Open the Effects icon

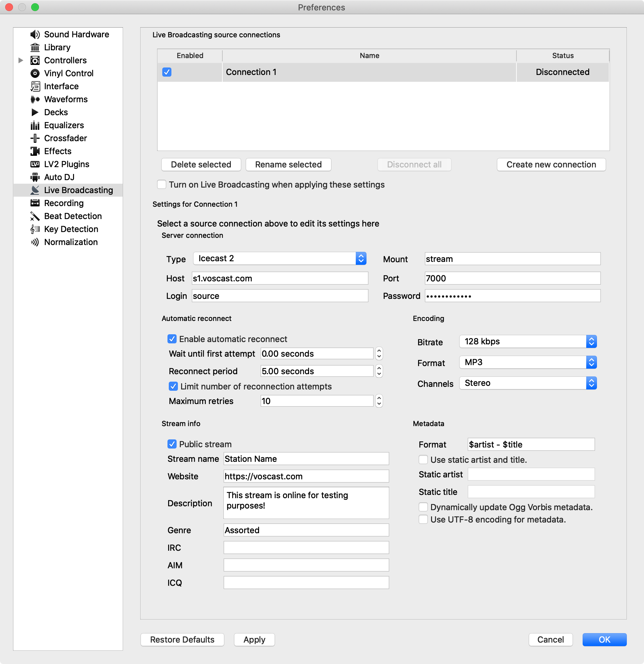pos(35,151)
